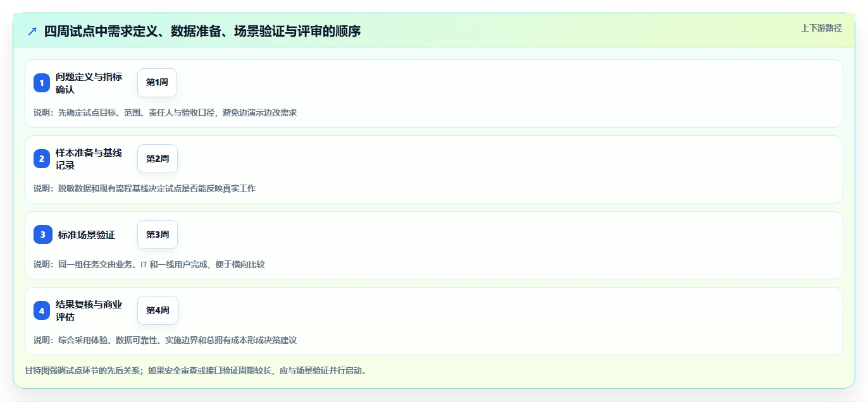Click the panel heading 四周试点中需求定义
Viewport: 868px width, 402px height.
[202, 31]
